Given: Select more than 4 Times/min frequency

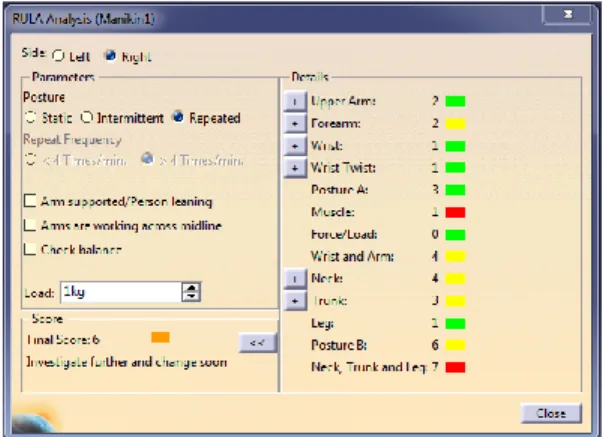Looking at the screenshot, I should click(147, 159).
